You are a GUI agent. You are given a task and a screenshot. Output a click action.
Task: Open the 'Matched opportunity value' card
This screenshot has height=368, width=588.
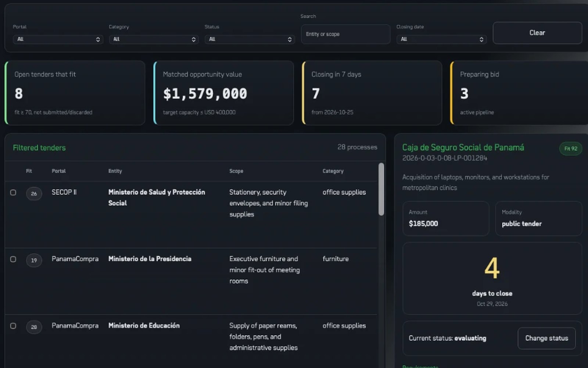pos(223,93)
